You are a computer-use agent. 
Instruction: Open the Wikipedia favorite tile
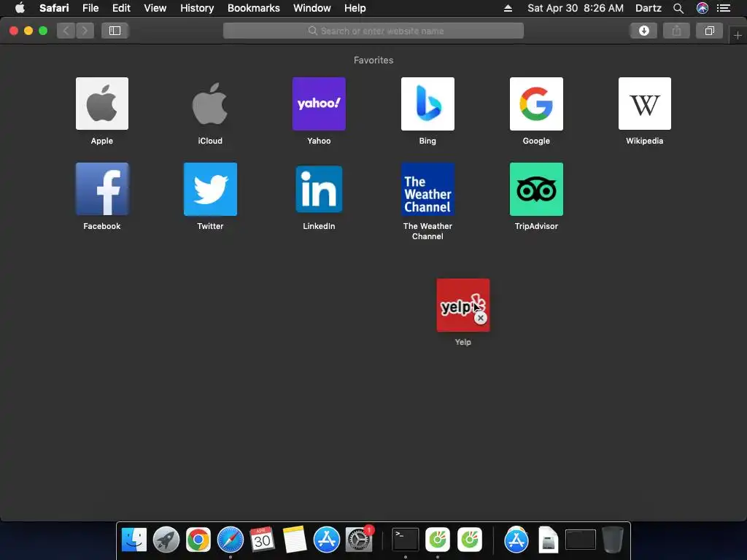[x=645, y=104]
